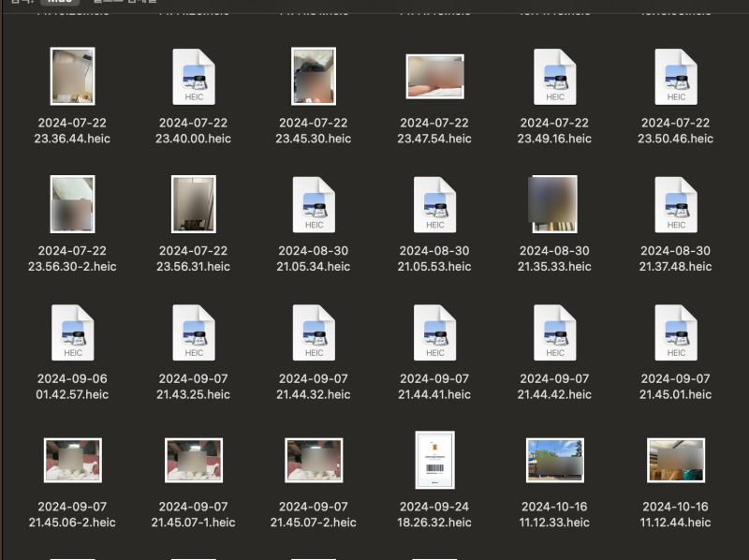Select the barcode document thumbnail 2024-09-24 18.26.32.heic
This screenshot has width=749, height=560.
point(434,460)
